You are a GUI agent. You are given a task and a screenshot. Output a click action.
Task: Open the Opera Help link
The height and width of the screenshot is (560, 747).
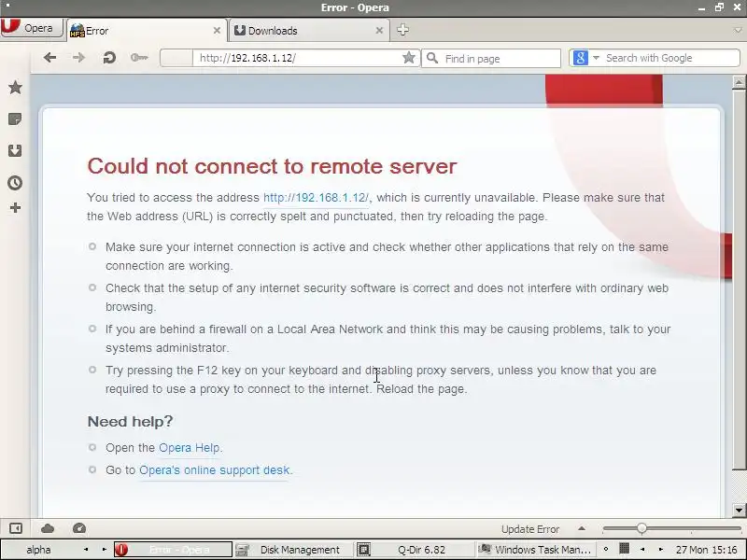(190, 448)
